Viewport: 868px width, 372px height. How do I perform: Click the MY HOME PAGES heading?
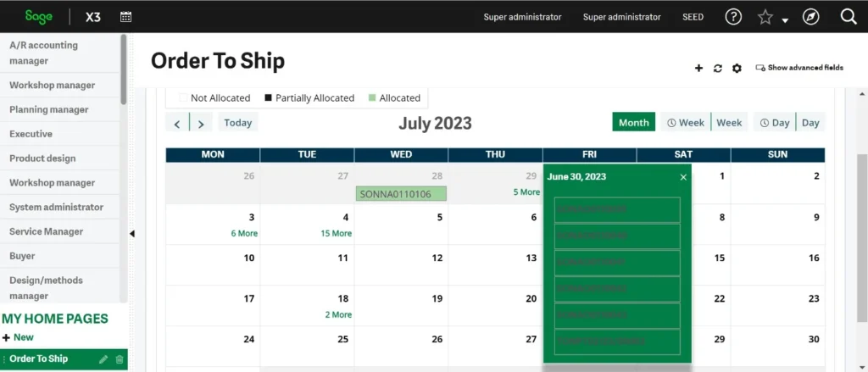point(55,319)
